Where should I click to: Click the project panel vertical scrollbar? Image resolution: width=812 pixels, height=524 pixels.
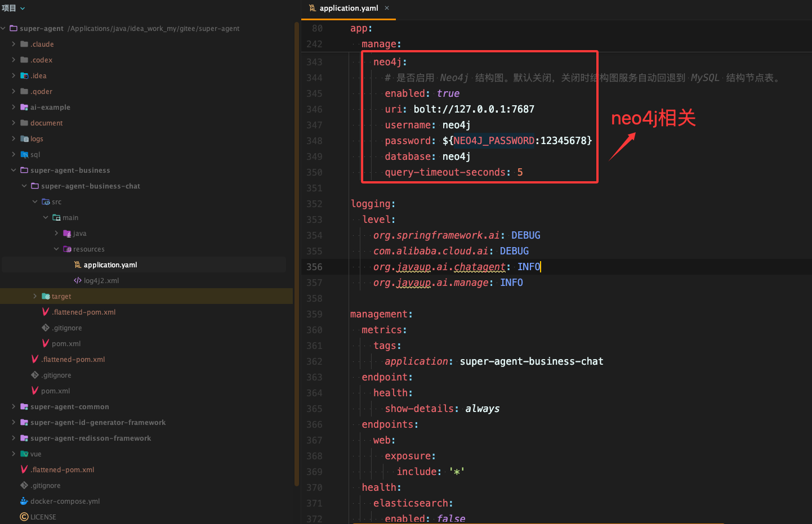[x=296, y=253]
